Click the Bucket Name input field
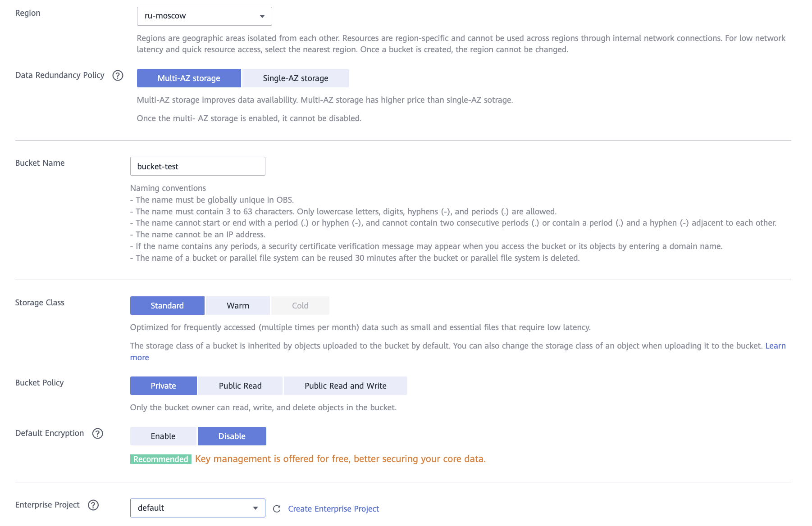 pyautogui.click(x=197, y=167)
